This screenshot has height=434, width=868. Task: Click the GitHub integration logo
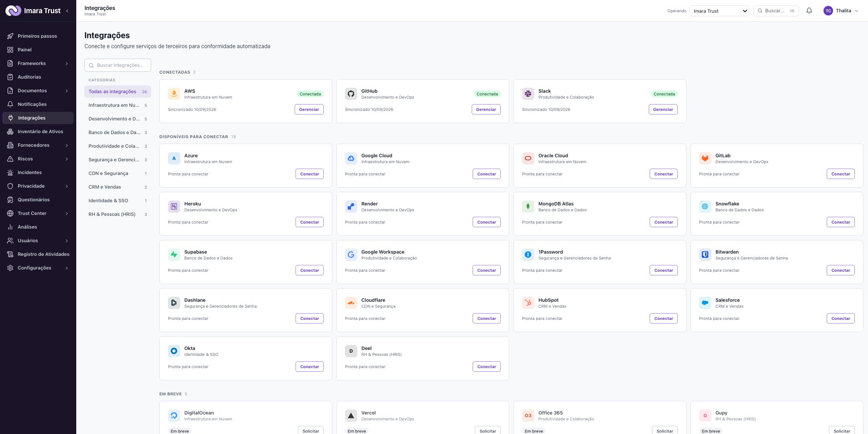tap(351, 94)
